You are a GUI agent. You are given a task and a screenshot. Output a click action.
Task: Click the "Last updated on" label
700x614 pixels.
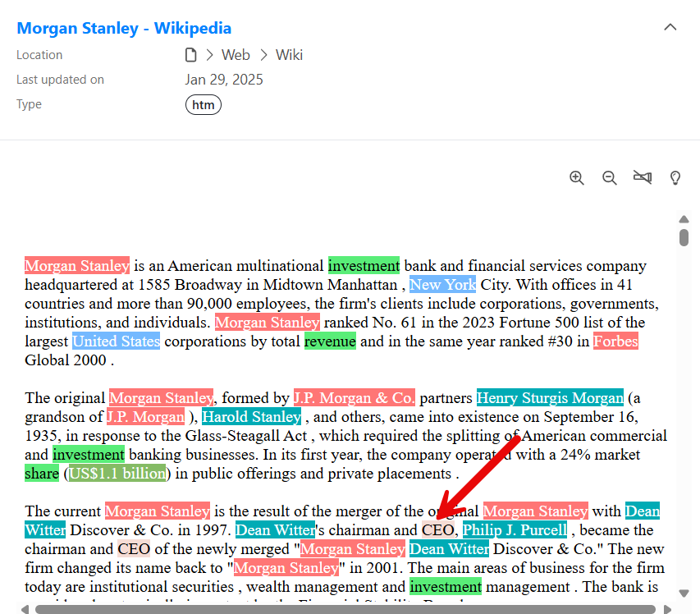[60, 80]
